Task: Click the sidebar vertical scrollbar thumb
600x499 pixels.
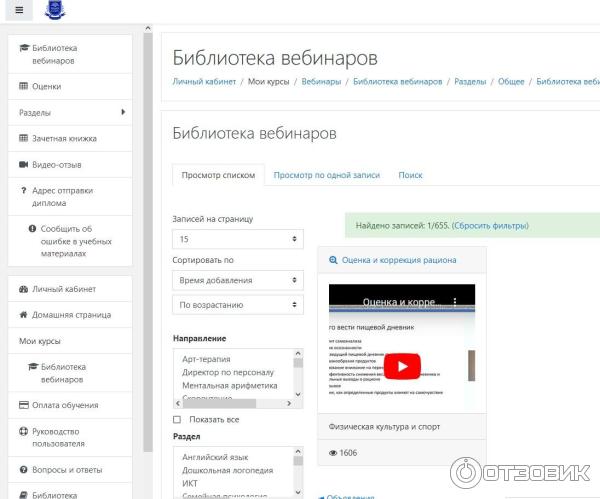Action: (x=148, y=242)
